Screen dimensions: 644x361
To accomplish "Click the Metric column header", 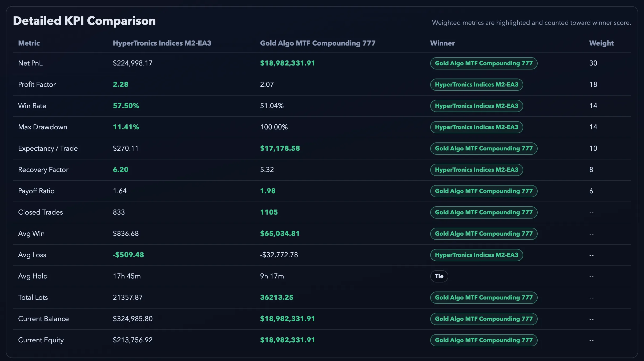I will [x=29, y=43].
